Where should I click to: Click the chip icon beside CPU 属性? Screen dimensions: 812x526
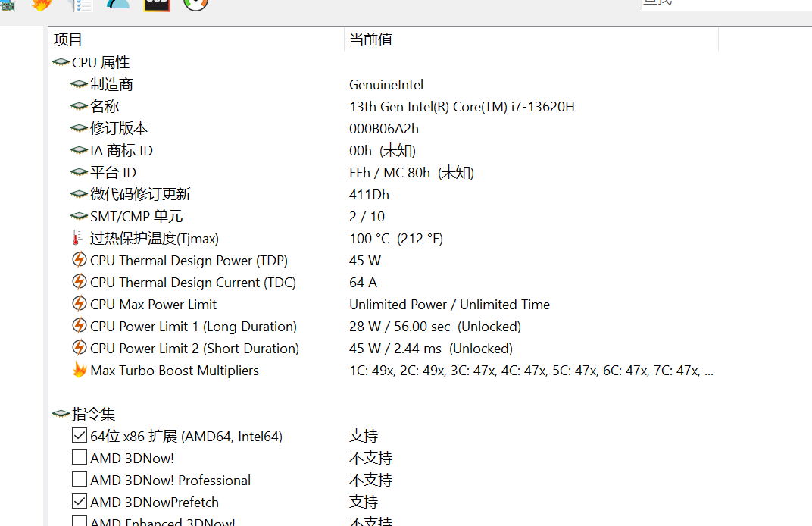(x=61, y=62)
